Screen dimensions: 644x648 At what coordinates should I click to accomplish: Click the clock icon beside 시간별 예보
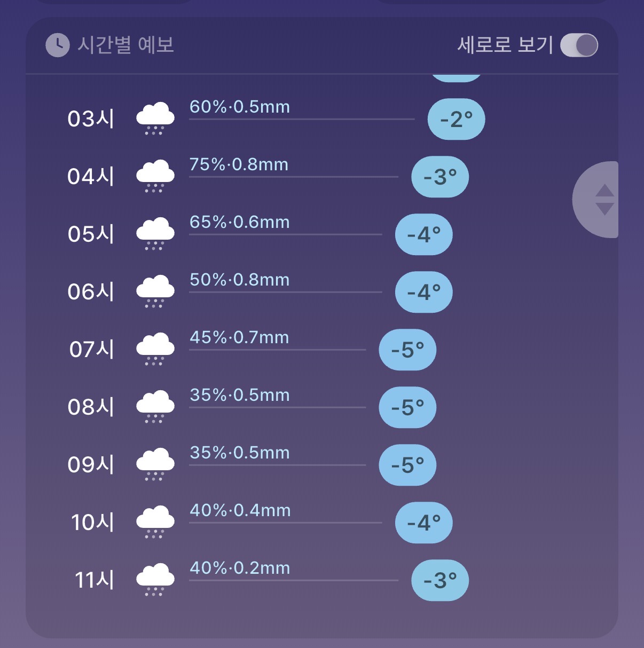pos(57,45)
